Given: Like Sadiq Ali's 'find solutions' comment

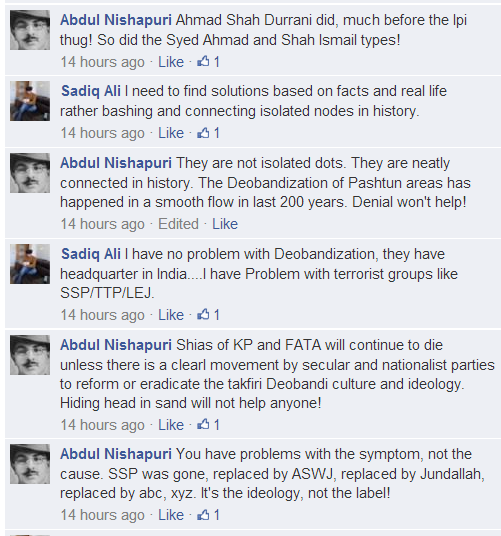Looking at the screenshot, I should point(171,133).
